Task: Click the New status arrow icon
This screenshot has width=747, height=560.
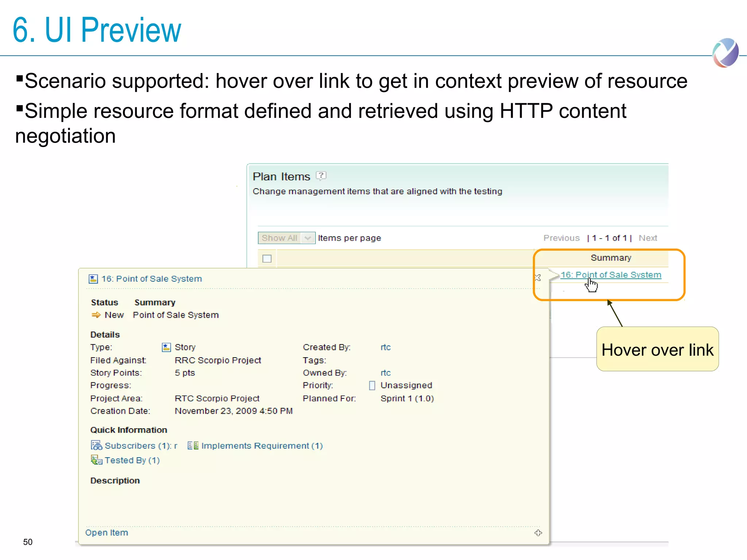Action: (x=96, y=315)
